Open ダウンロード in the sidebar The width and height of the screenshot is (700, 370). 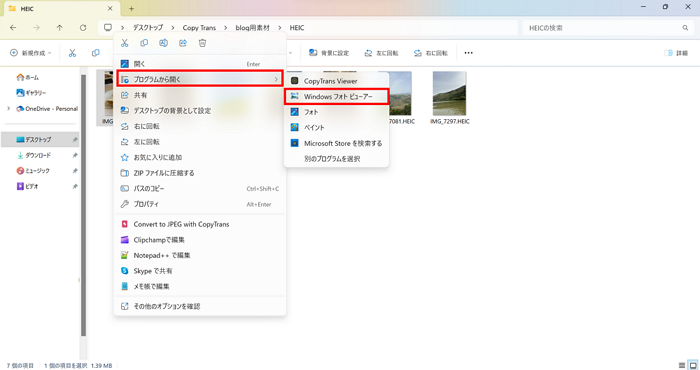34,155
